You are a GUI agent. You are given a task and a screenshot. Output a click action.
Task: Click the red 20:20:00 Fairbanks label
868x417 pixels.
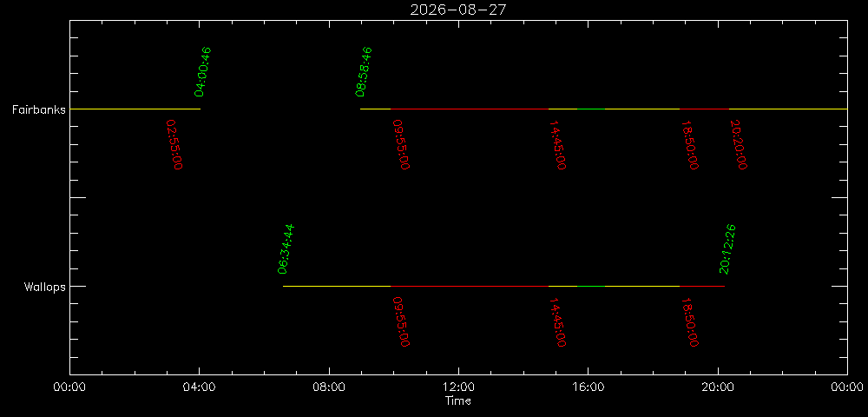pyautogui.click(x=739, y=144)
